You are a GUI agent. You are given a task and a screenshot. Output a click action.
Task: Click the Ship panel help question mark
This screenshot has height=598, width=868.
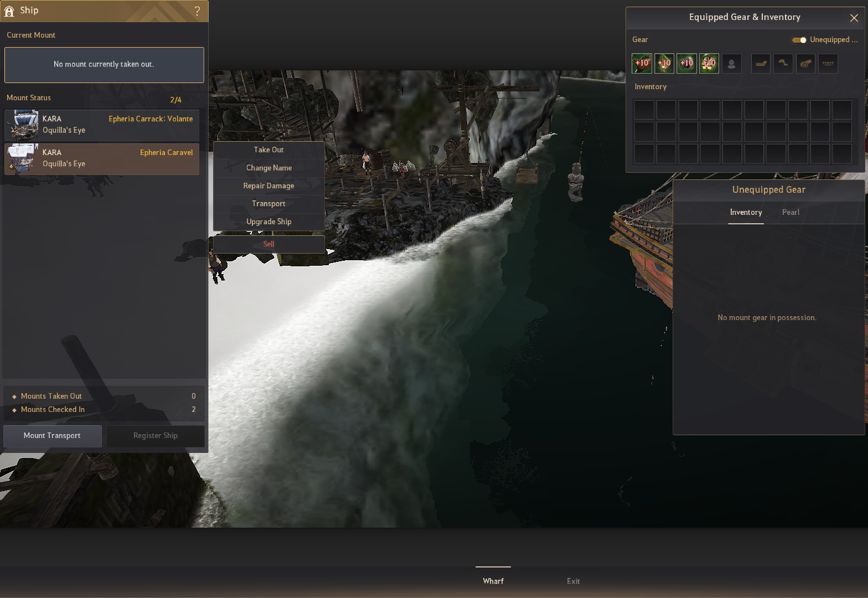tap(197, 11)
